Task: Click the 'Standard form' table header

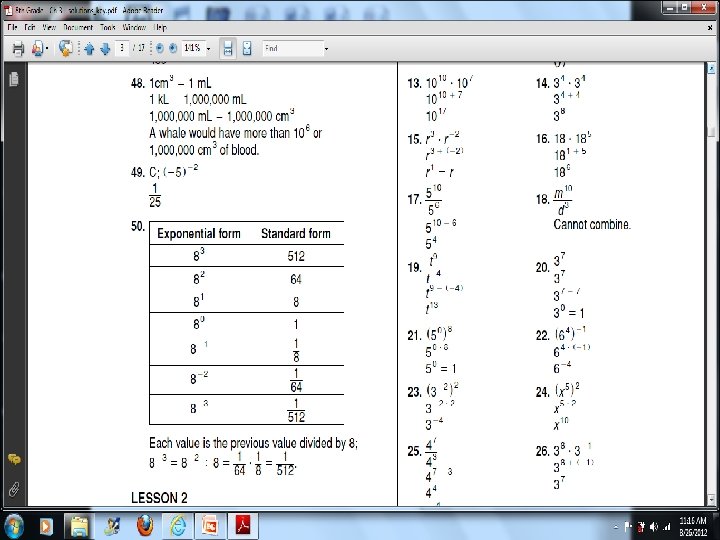Action: [x=296, y=233]
